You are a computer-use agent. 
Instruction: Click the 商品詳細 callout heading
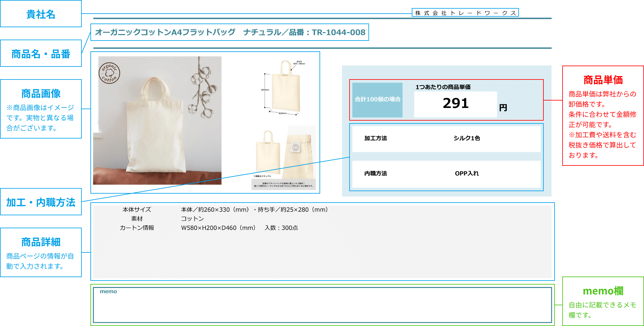click(x=41, y=242)
